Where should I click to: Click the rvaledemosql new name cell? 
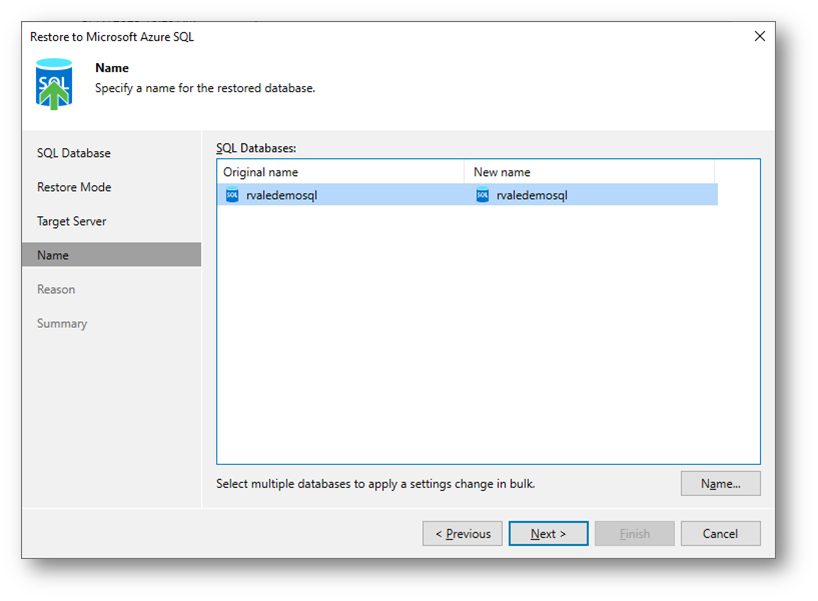(531, 195)
